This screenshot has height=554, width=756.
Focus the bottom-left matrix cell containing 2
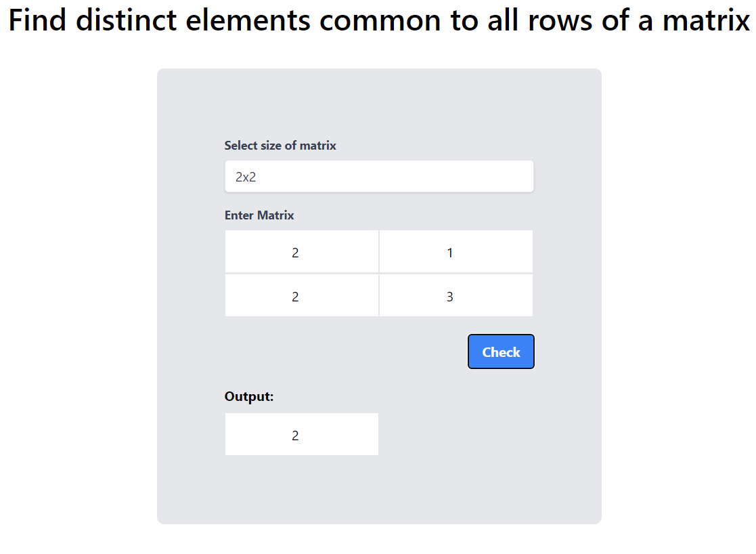(x=302, y=296)
